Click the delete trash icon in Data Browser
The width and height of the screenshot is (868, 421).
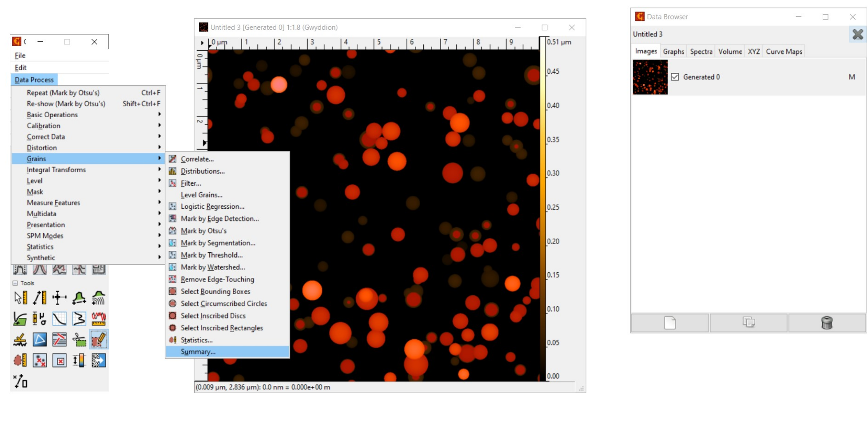(x=827, y=322)
